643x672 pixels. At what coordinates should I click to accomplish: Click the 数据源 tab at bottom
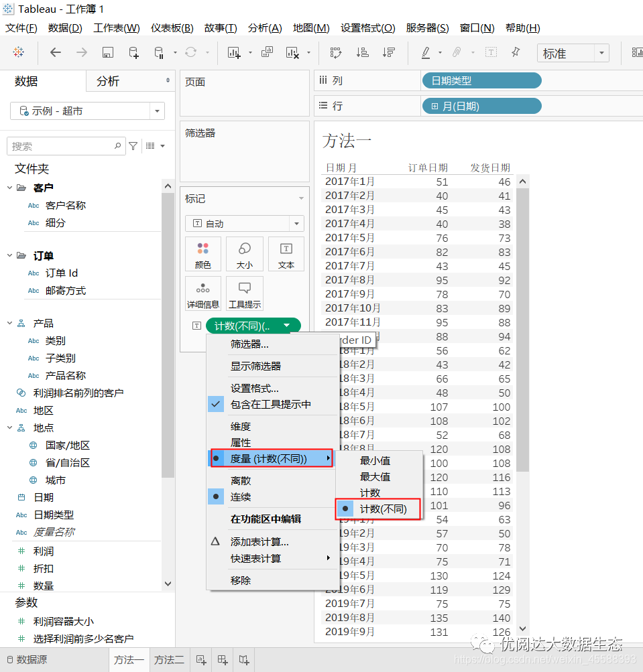[x=27, y=659]
